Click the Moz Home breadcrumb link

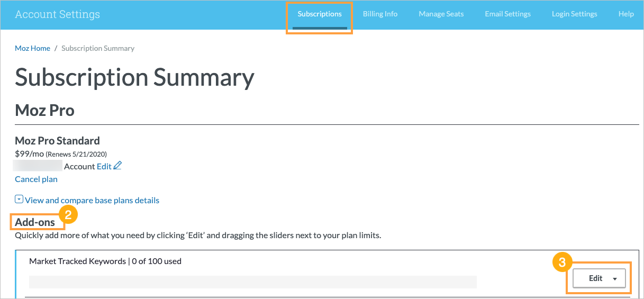32,48
